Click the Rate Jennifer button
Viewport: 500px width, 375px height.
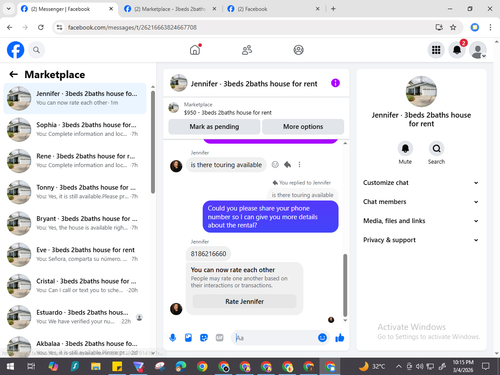tap(244, 301)
